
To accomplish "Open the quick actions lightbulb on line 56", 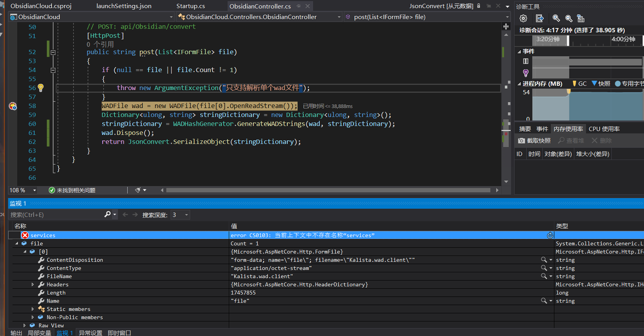I will click(41, 88).
